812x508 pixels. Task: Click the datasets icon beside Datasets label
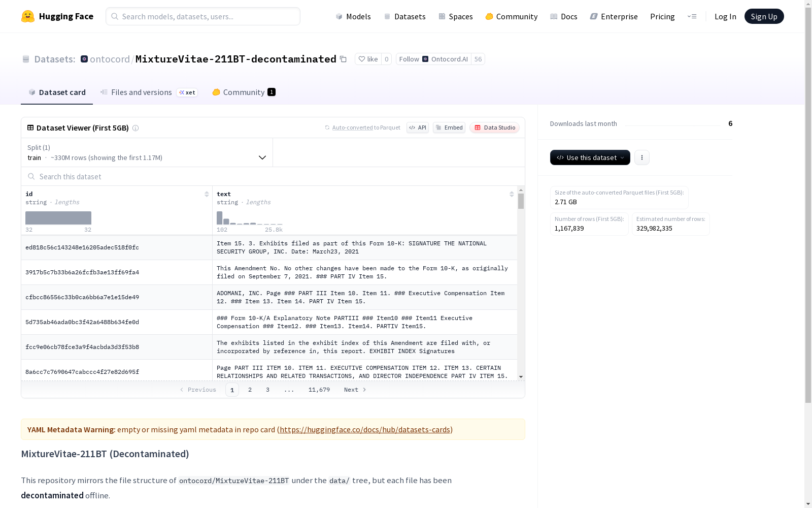[x=26, y=59]
